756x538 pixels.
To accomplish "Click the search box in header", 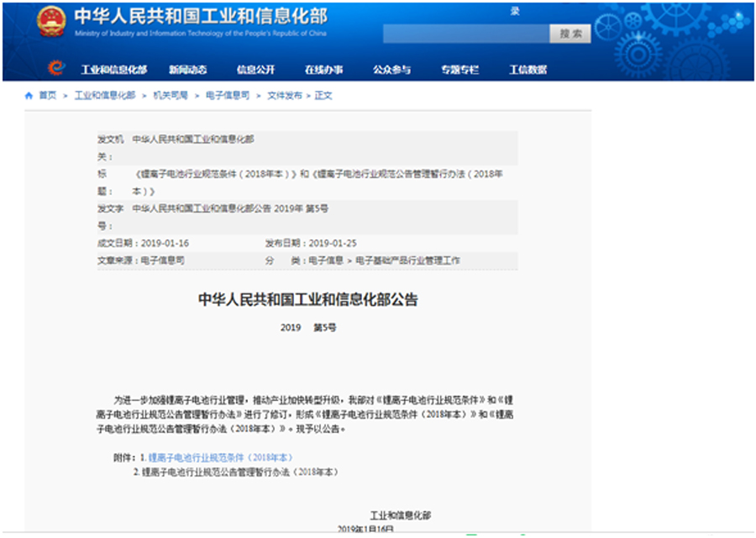I will click(466, 34).
